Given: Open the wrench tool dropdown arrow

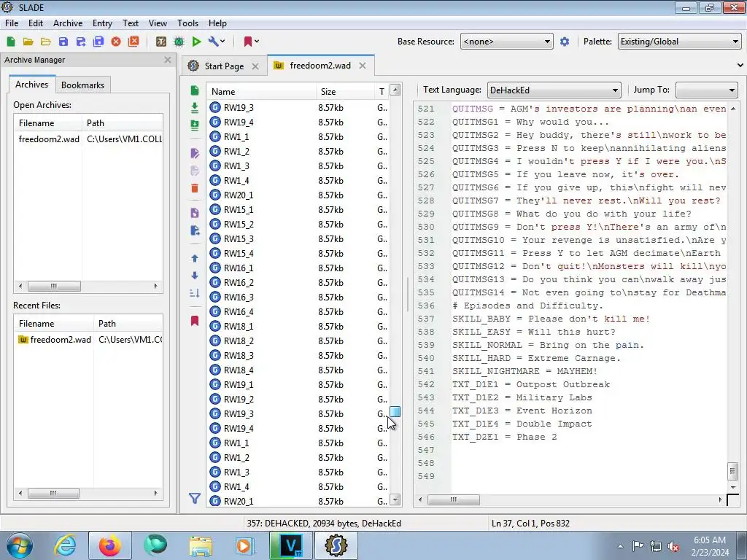Looking at the screenshot, I should coord(222,42).
